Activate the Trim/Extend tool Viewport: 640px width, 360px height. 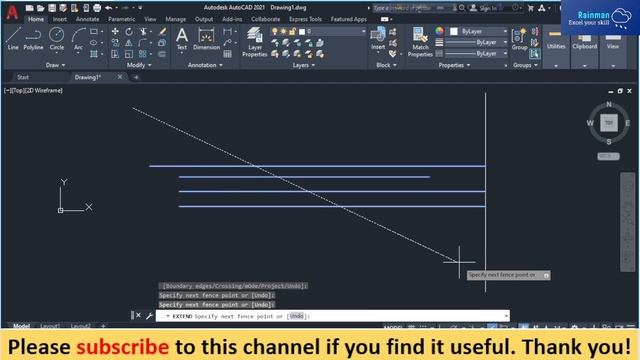pos(143,31)
